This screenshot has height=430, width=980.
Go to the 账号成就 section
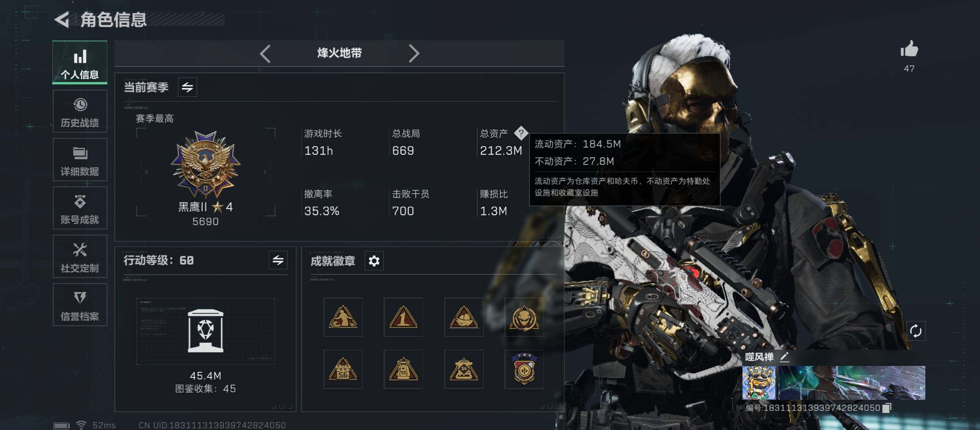pyautogui.click(x=80, y=208)
